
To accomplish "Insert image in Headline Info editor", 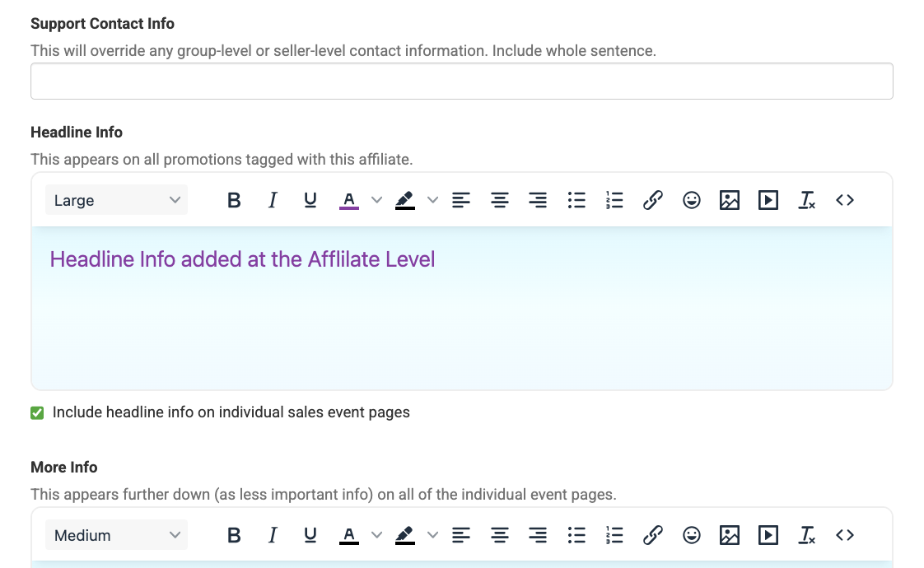I will [730, 200].
